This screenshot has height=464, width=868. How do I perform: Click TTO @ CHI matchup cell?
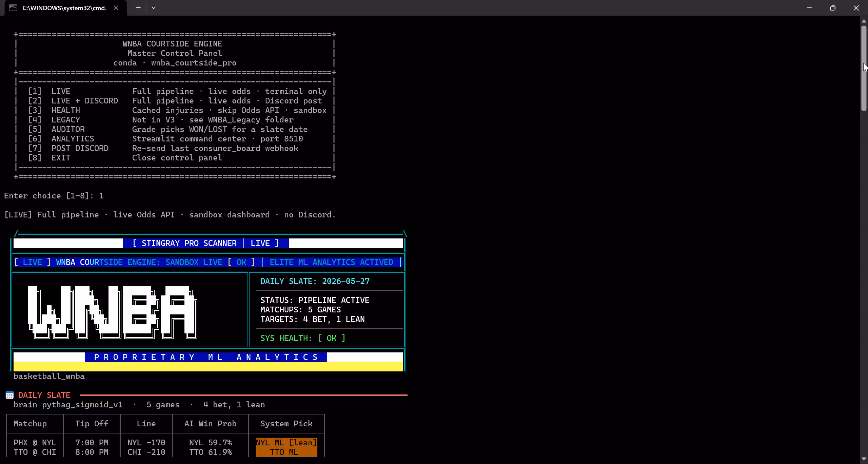click(35, 452)
